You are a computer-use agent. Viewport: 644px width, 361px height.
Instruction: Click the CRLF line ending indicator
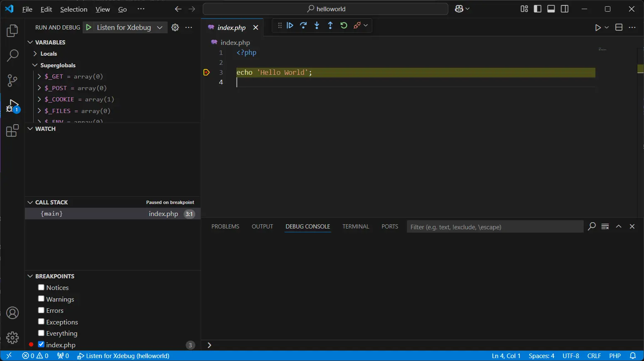point(594,356)
